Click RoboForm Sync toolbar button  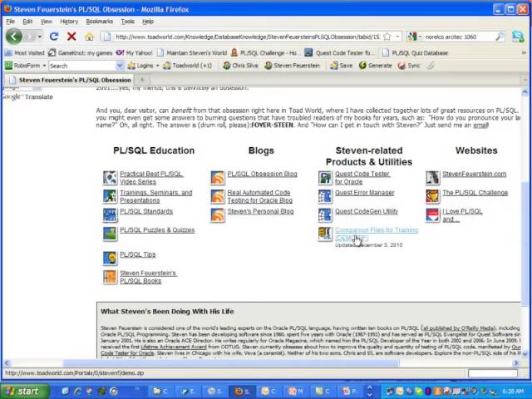pos(409,66)
